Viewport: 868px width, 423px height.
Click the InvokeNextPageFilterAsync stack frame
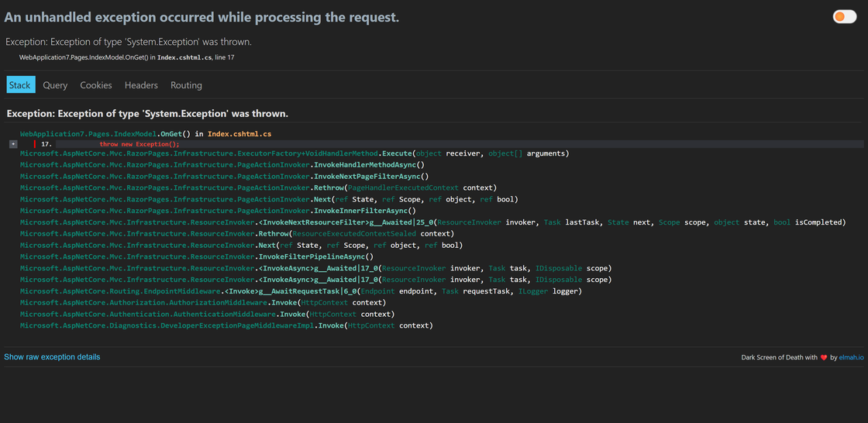(224, 177)
